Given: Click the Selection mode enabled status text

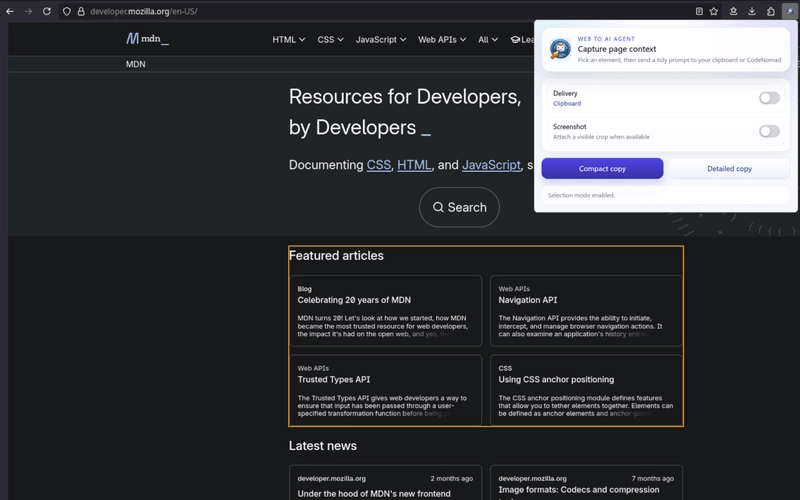Looking at the screenshot, I should [x=581, y=195].
